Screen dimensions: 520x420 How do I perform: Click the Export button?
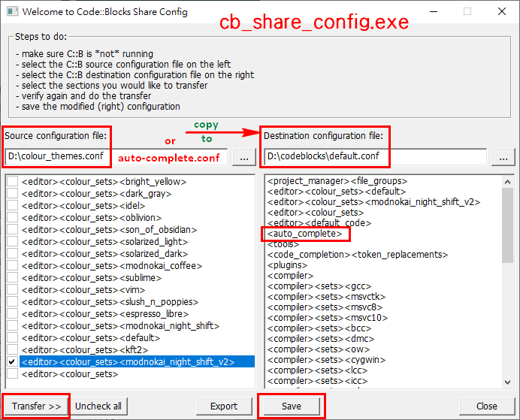(224, 406)
